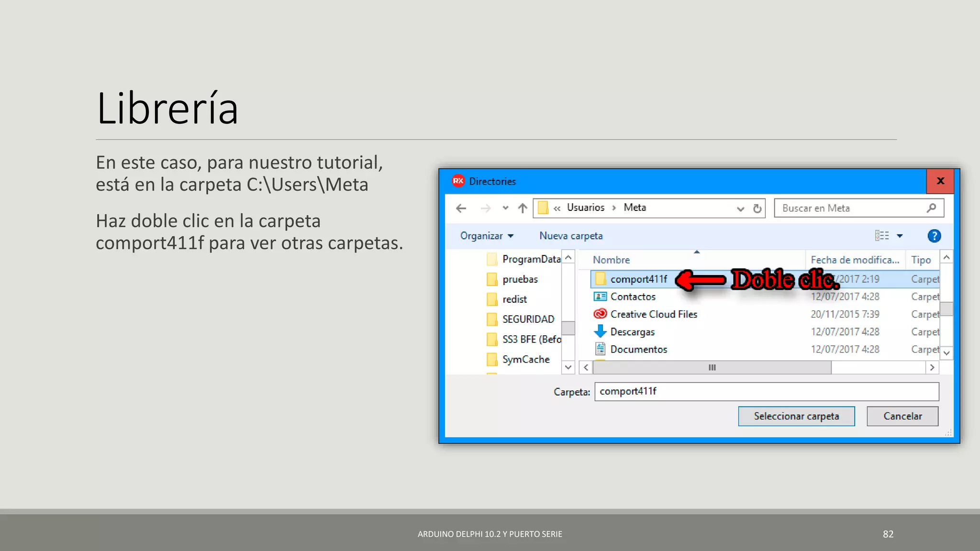Viewport: 980px width, 551px height.
Task: Create a Nueva carpeta
Action: (571, 236)
